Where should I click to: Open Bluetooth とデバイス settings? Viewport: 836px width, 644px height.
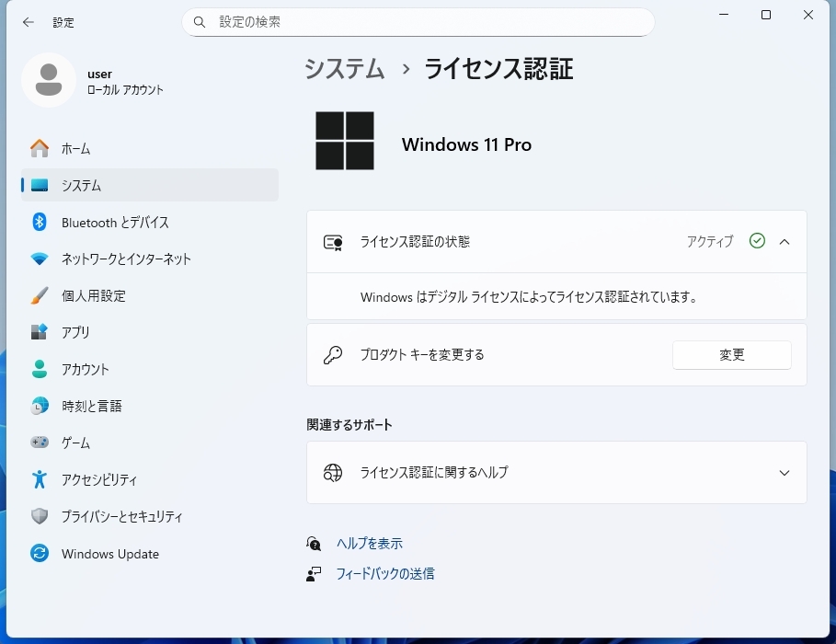coord(150,222)
